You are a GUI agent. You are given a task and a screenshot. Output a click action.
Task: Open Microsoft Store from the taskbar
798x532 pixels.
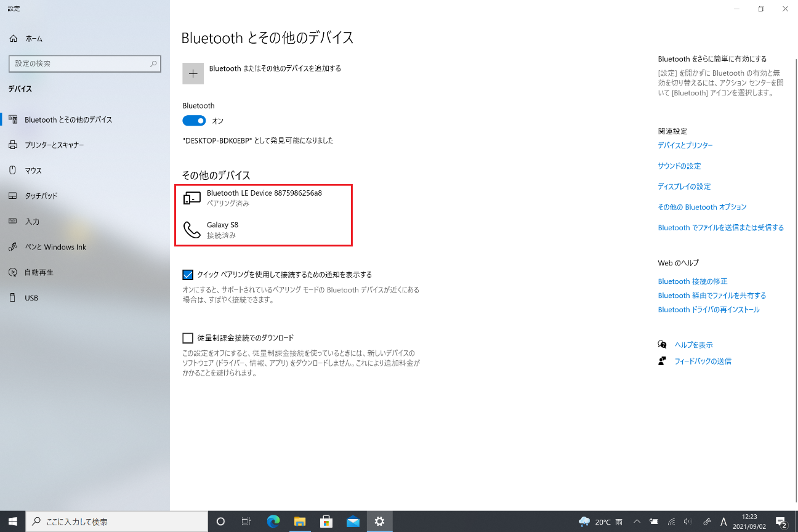point(326,522)
